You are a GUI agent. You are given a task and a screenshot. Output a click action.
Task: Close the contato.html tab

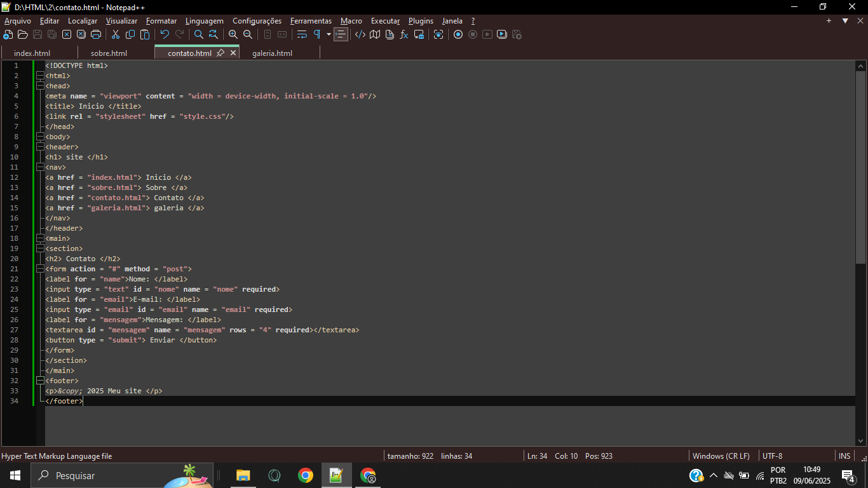pyautogui.click(x=233, y=53)
